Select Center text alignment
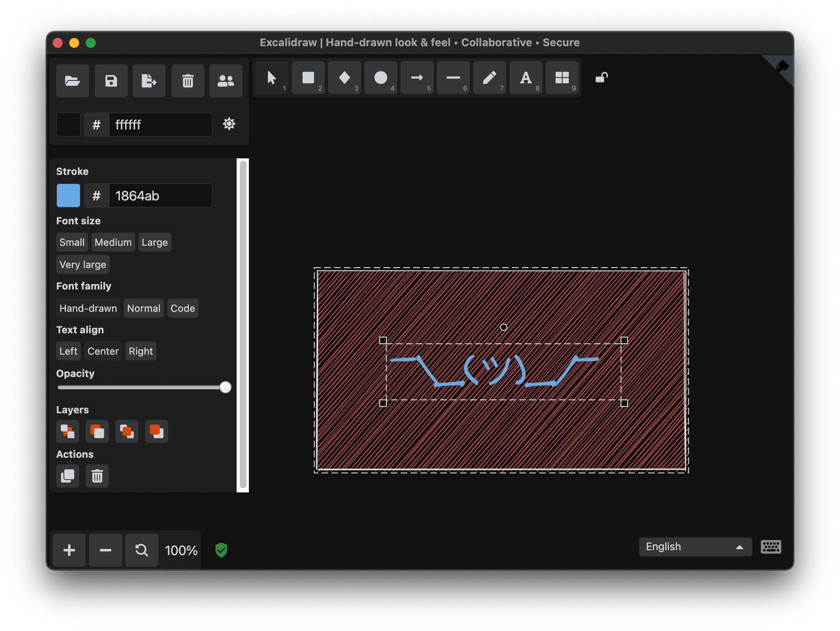The image size is (840, 631). [103, 351]
